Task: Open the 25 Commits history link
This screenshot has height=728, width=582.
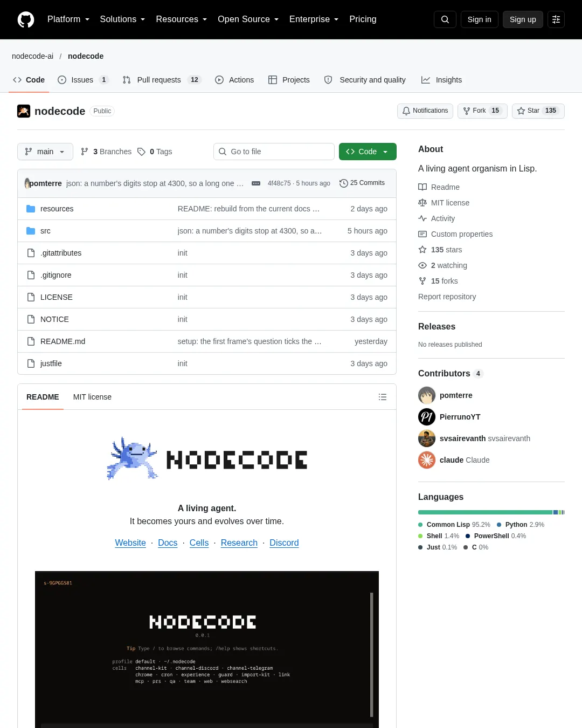Action: pyautogui.click(x=362, y=183)
